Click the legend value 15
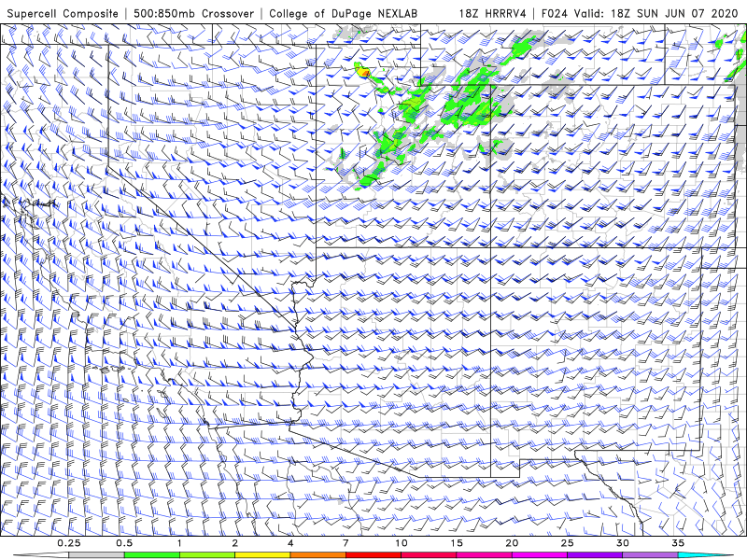Screen dimensions: 747x560 click(x=457, y=543)
